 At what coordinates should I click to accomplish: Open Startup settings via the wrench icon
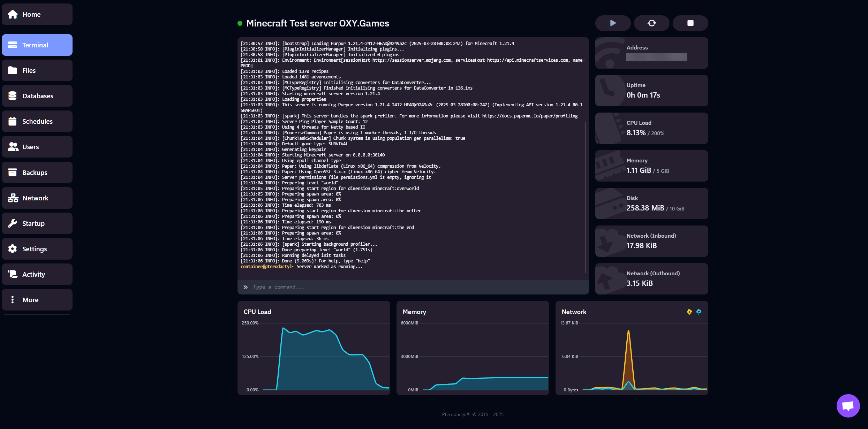[x=13, y=223]
